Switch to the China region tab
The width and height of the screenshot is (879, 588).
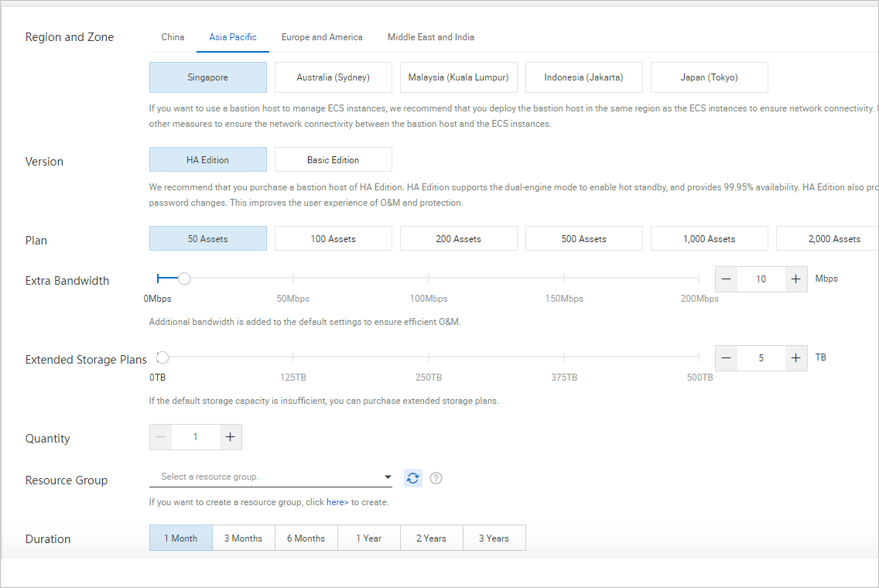(x=173, y=37)
